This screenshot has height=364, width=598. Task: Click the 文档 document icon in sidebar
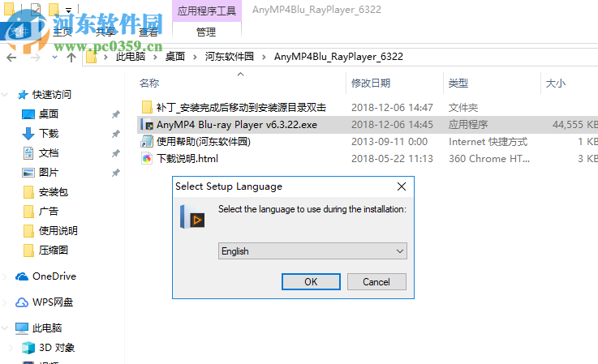tap(28, 153)
